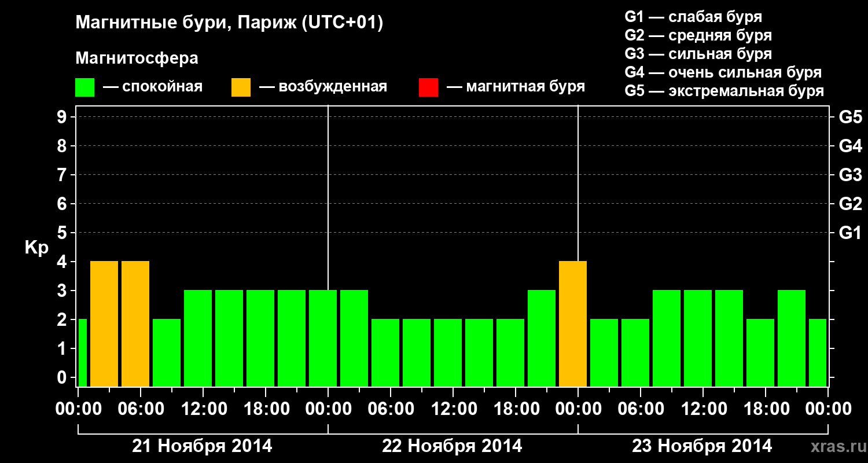This screenshot has height=463, width=868.
Task: Click the '23 Ноября 2014' date label
Action: [x=702, y=446]
